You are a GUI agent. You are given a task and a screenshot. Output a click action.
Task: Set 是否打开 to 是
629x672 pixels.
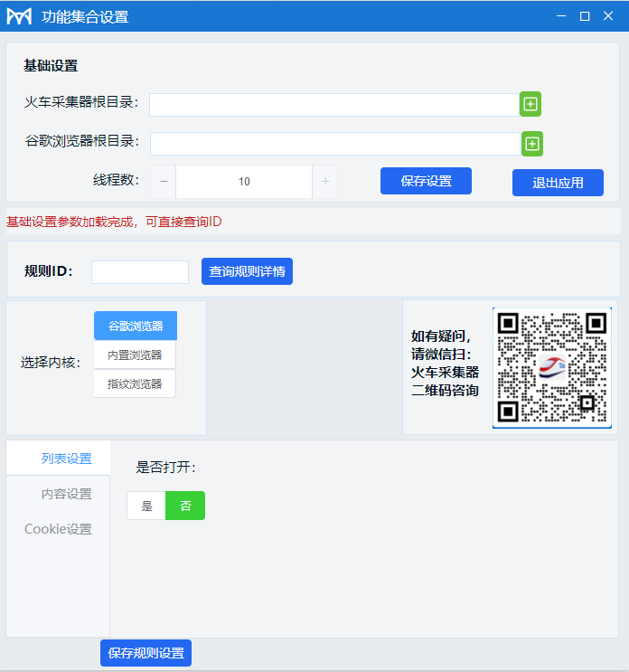pos(146,506)
